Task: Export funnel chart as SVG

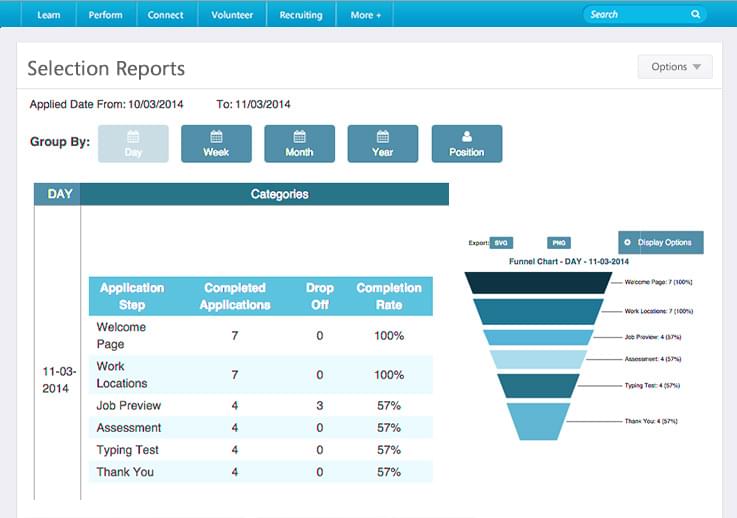Action: pos(501,243)
